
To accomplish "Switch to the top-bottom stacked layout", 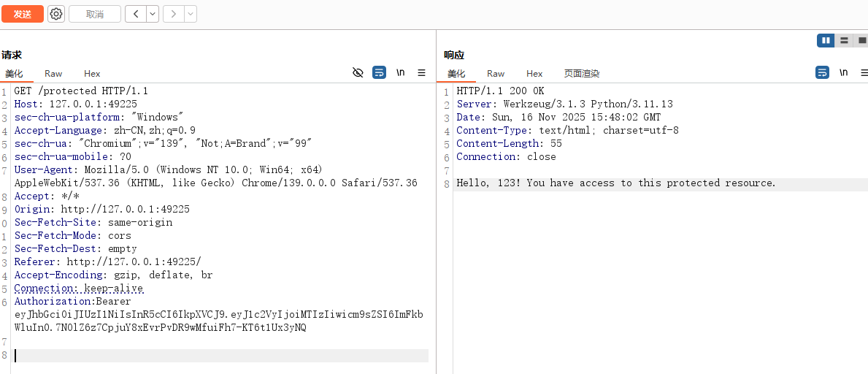I will click(844, 41).
